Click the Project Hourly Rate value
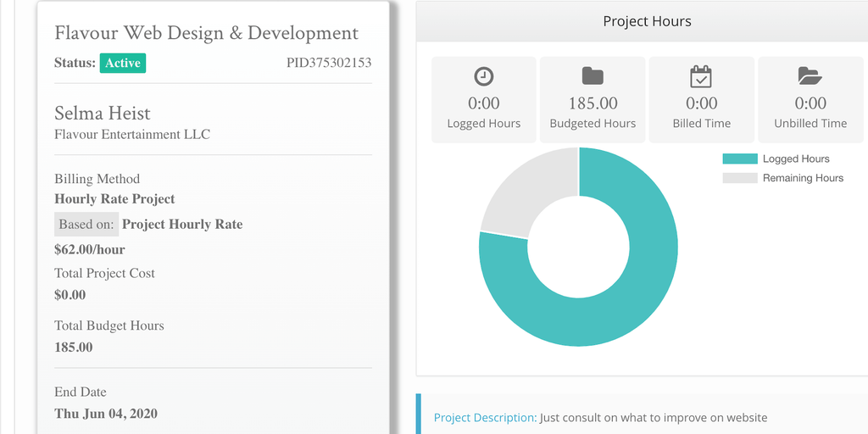 click(x=182, y=224)
